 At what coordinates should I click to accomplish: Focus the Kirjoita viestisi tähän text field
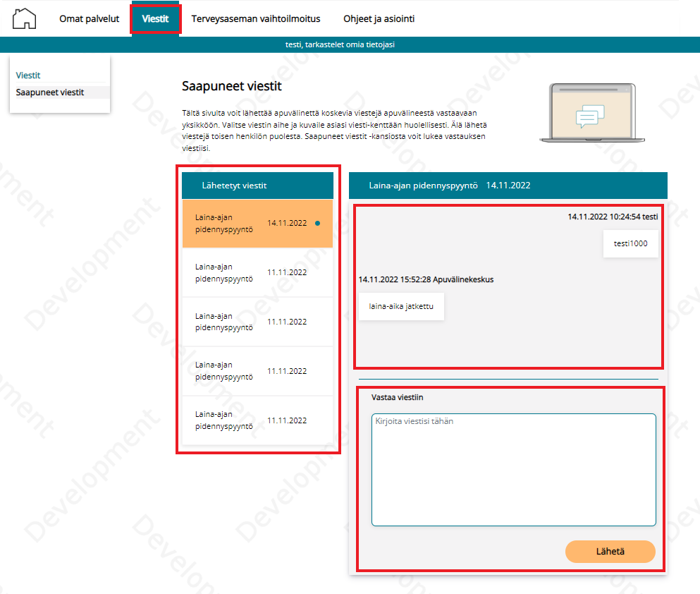point(513,469)
